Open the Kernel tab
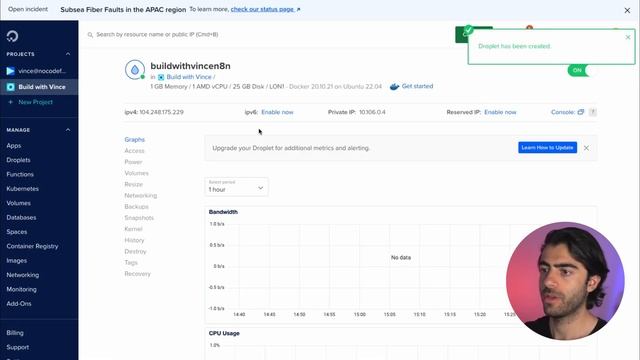 click(133, 229)
